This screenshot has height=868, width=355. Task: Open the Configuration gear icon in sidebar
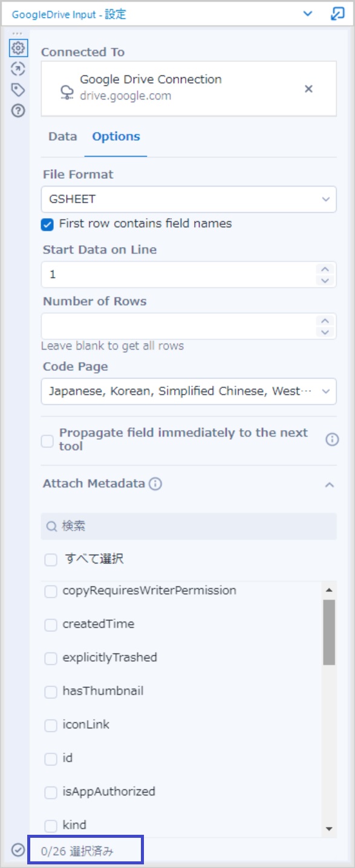point(19,48)
